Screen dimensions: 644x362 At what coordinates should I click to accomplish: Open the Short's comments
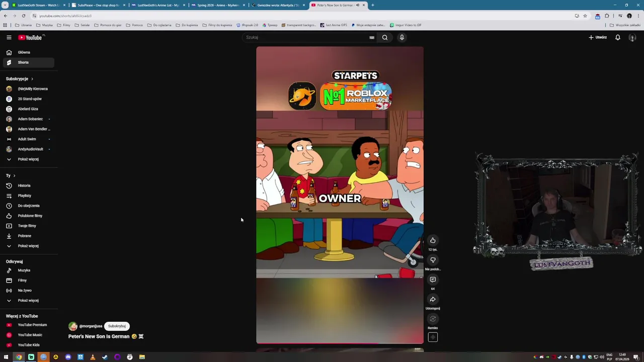click(x=433, y=280)
